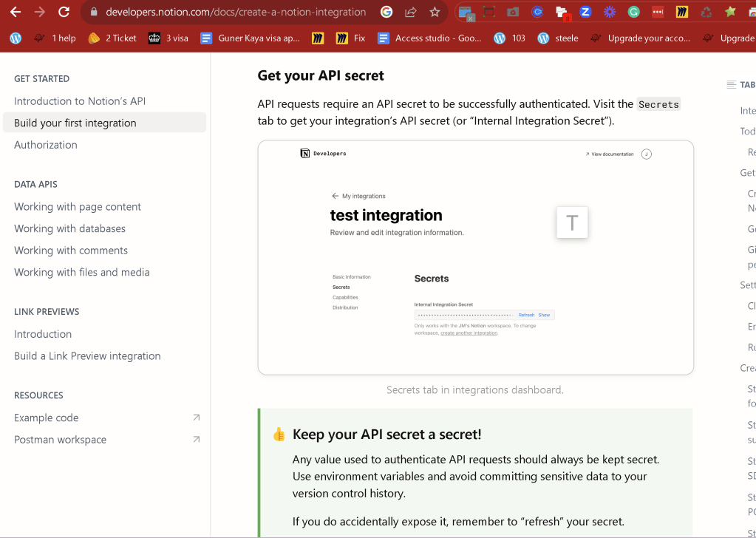Click 'Keep your API secret a secret!' heading
The height and width of the screenshot is (538, 756).
(386, 435)
